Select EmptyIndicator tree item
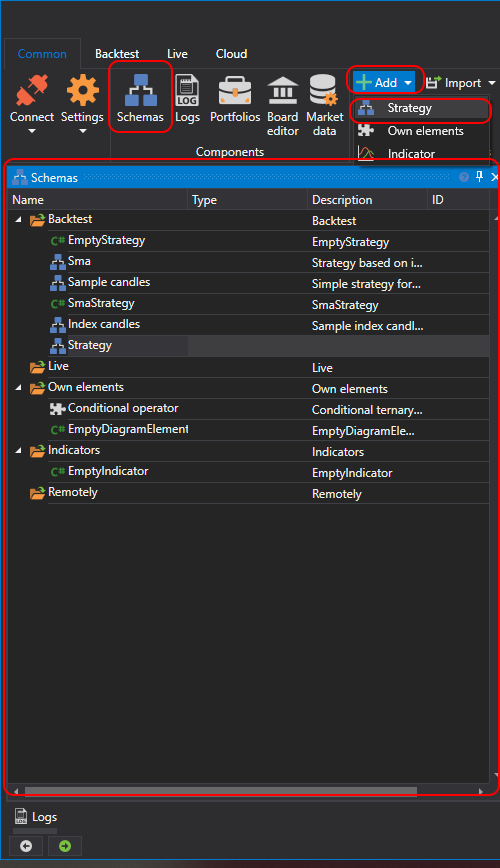Viewport: 500px width, 868px height. tap(108, 472)
